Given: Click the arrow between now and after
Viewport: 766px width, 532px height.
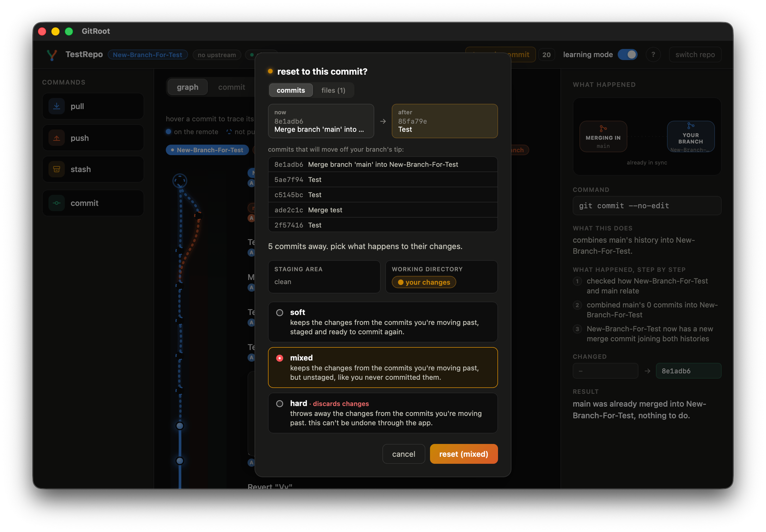Looking at the screenshot, I should pyautogui.click(x=383, y=122).
